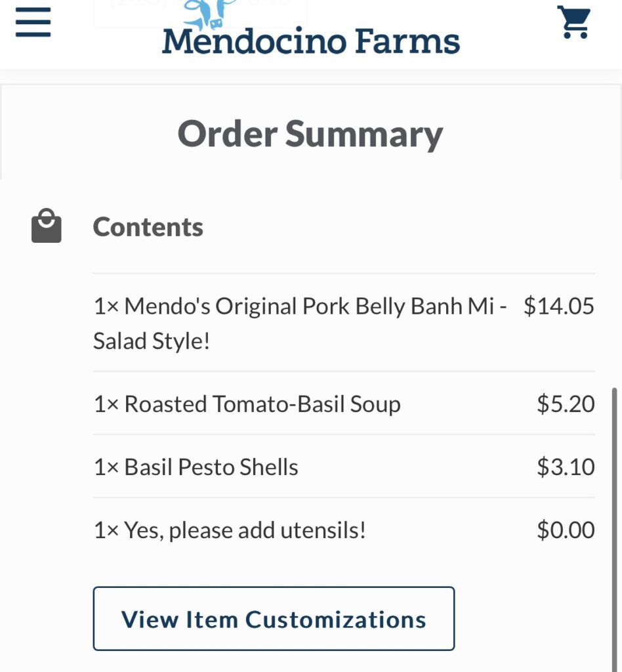622x672 pixels.
Task: Click the Order Summary heading
Action: click(310, 134)
